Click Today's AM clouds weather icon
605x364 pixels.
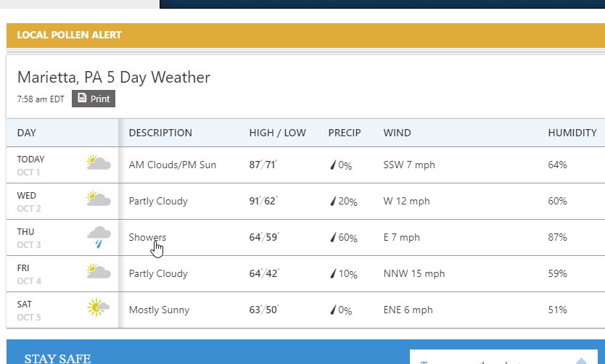[x=99, y=162]
